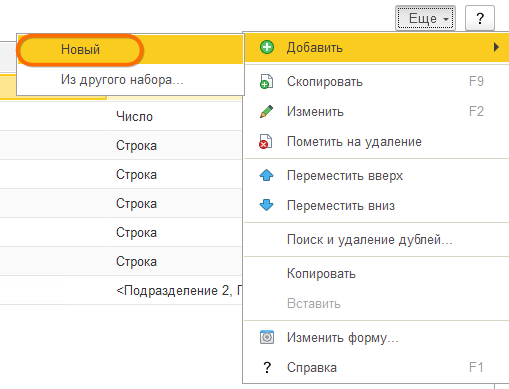Viewport: 509px width, 389px height.
Task: Click the Скопировать document icon
Action: click(x=266, y=82)
